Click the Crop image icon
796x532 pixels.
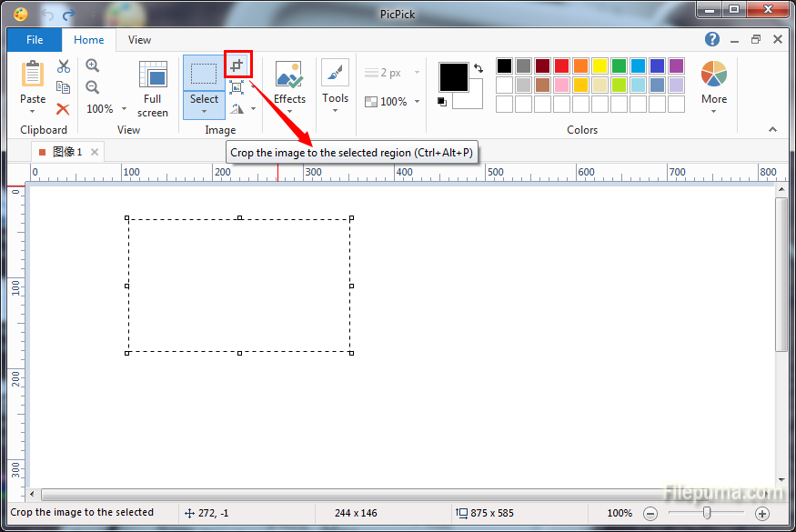[x=237, y=65]
